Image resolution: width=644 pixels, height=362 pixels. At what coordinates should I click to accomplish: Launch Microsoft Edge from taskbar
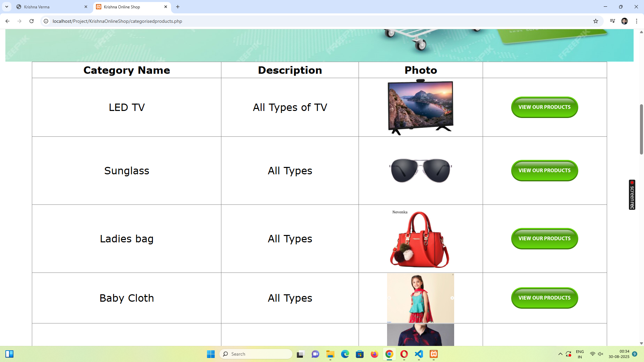tap(345, 354)
